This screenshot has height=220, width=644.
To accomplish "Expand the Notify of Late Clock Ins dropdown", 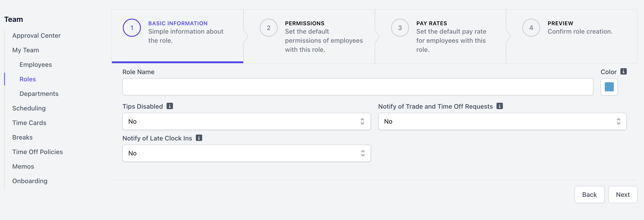I will click(x=246, y=153).
